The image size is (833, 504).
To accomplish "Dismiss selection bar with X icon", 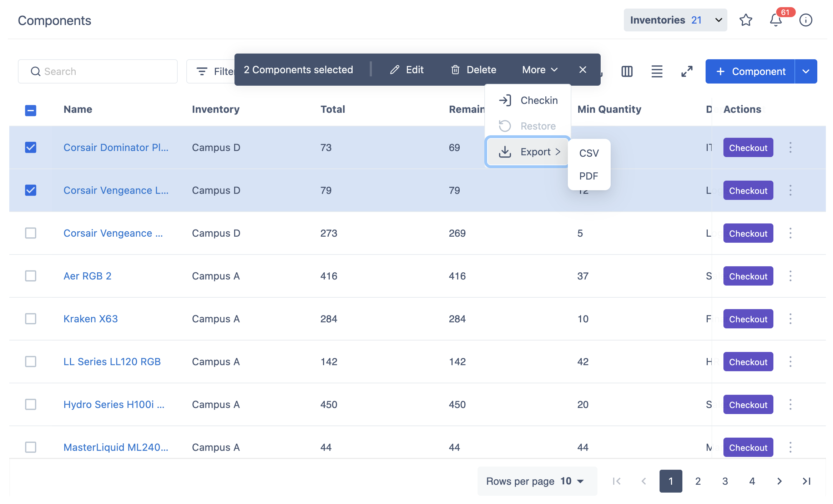I will pos(582,70).
